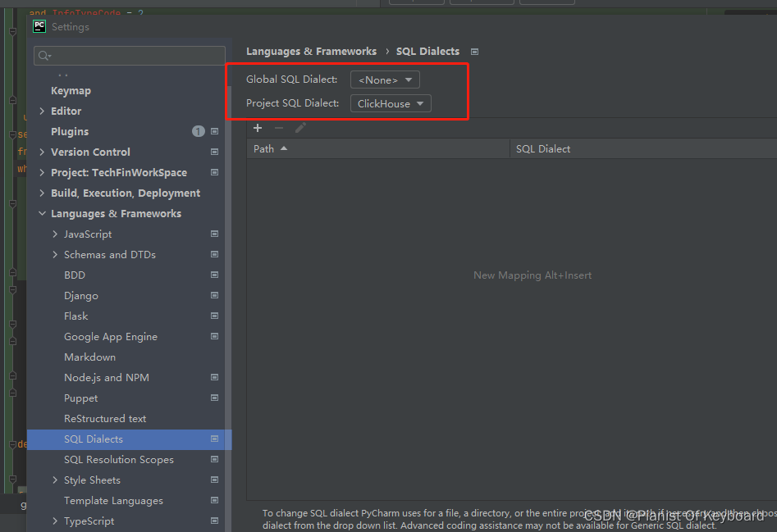Open the Flask settings page

pyautogui.click(x=75, y=316)
